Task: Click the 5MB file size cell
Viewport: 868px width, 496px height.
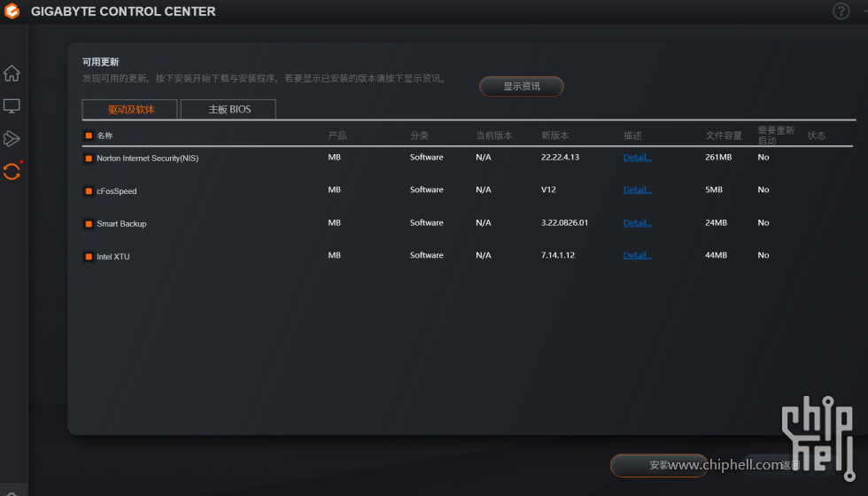Action: 714,190
